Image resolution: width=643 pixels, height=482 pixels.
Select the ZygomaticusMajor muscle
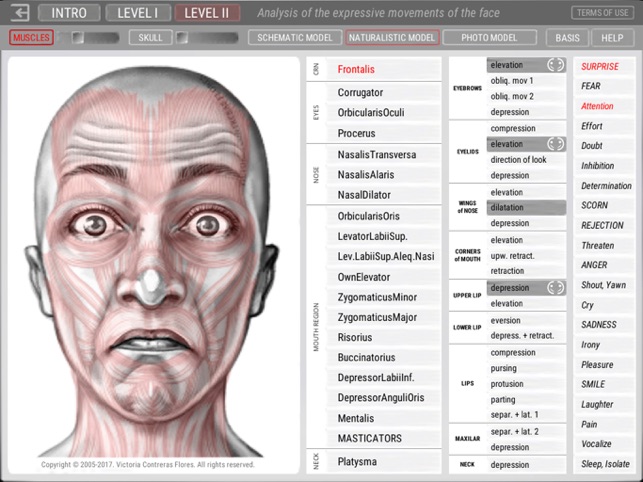pyautogui.click(x=384, y=318)
